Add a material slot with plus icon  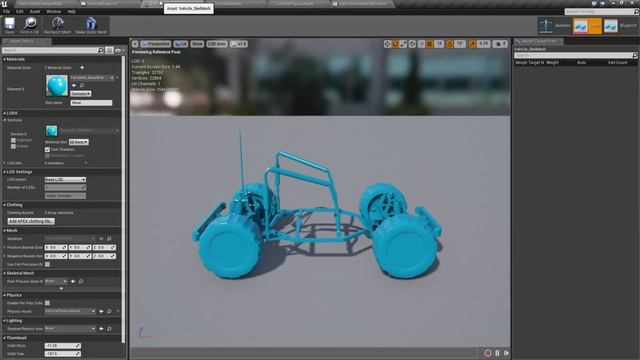[x=82, y=67]
